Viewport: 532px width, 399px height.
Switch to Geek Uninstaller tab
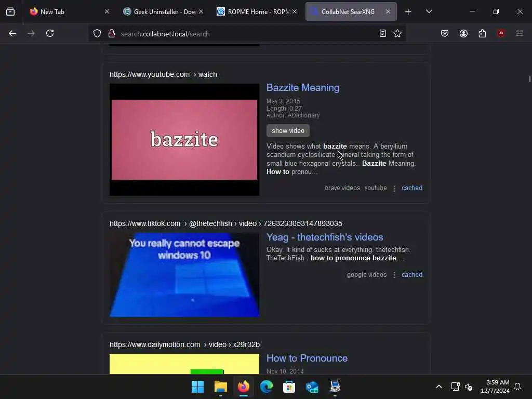pyautogui.click(x=162, y=11)
